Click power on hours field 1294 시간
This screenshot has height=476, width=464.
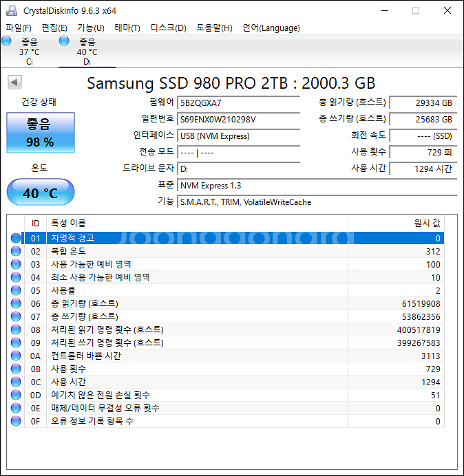tap(423, 169)
